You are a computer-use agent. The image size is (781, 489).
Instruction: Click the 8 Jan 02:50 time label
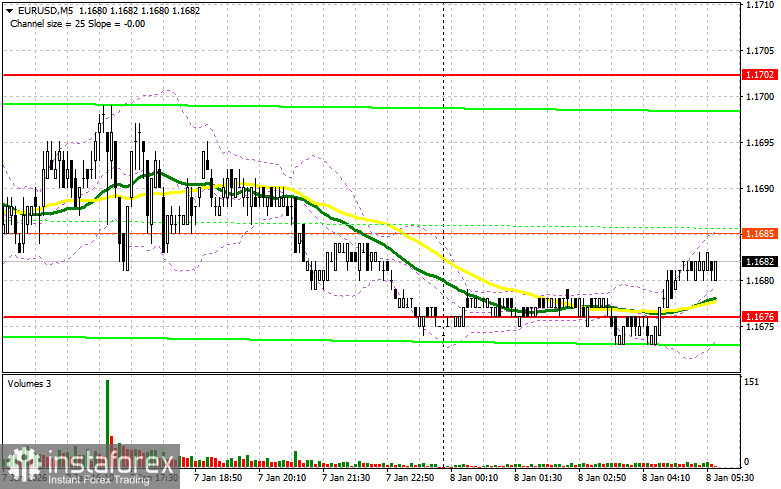click(x=602, y=478)
